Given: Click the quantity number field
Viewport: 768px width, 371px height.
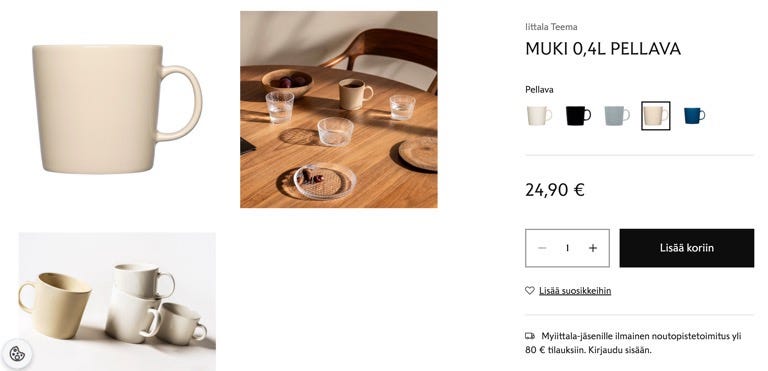Looking at the screenshot, I should click(x=567, y=248).
